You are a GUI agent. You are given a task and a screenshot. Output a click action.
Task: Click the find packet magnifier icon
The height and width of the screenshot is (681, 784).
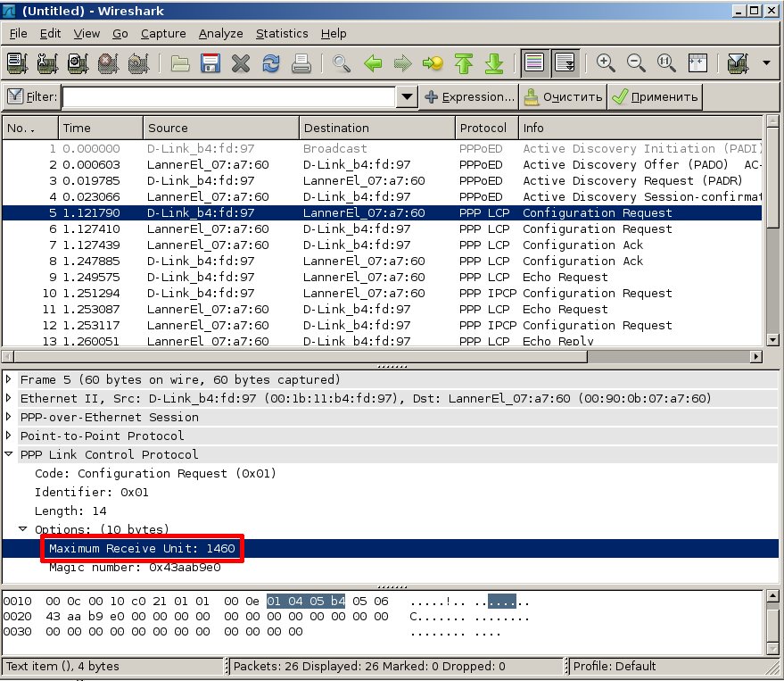(x=342, y=63)
